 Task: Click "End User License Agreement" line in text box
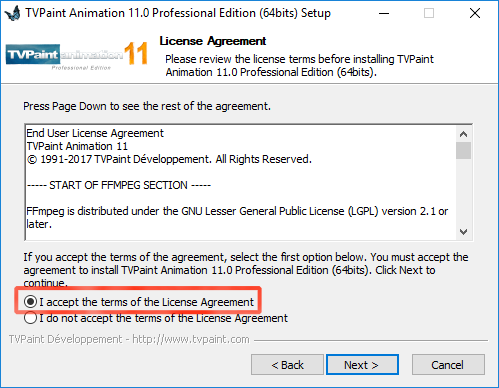[x=95, y=133]
